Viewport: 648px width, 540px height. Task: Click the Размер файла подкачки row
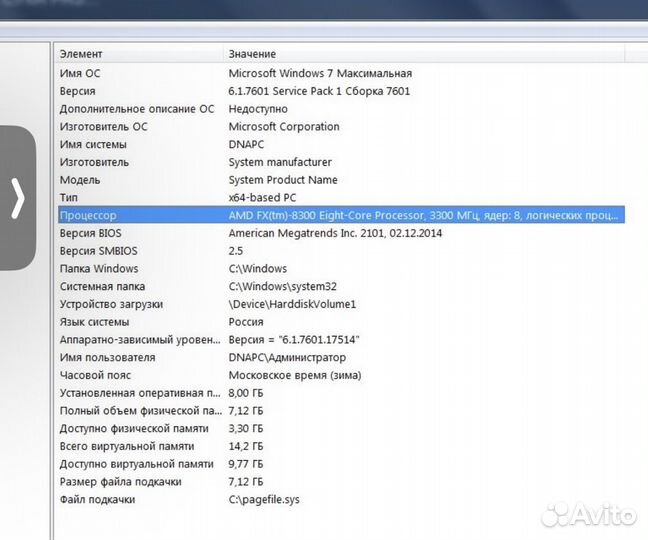click(x=120, y=482)
